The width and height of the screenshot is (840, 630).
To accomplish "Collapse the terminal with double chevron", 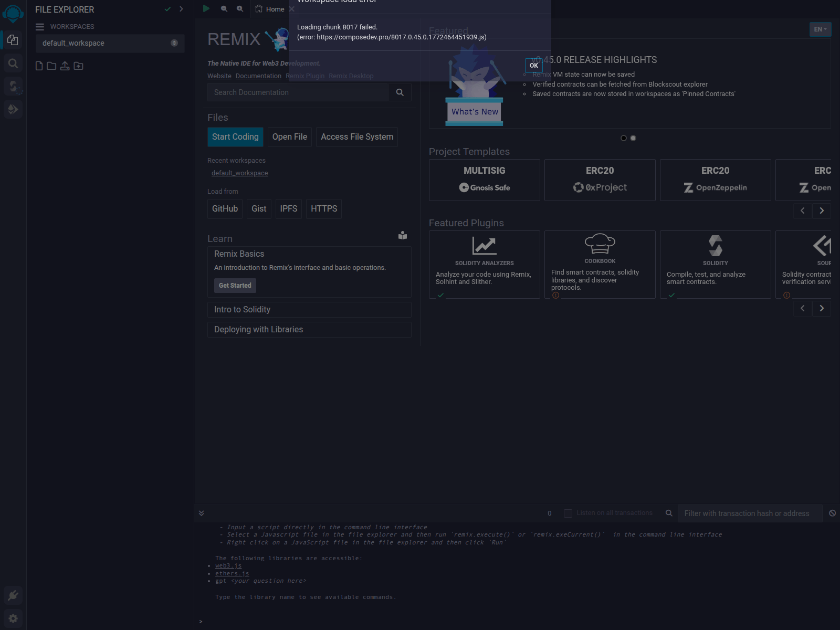I will [x=202, y=513].
